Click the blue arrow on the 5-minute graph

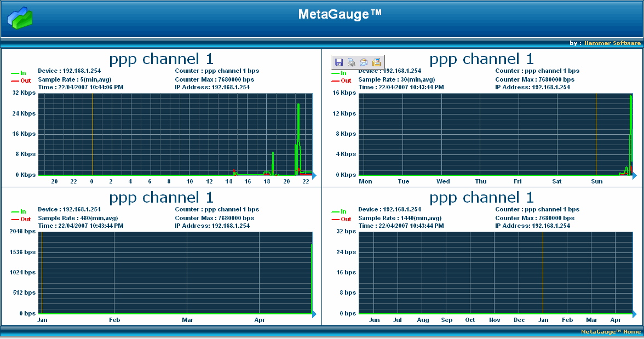click(x=314, y=176)
